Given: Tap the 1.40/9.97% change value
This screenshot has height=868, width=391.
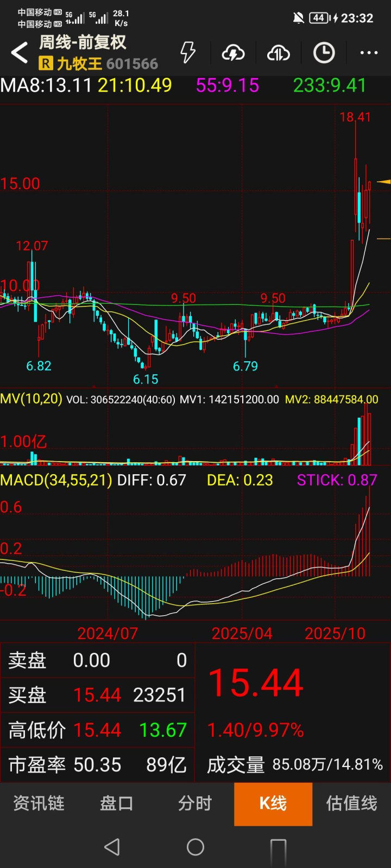Looking at the screenshot, I should (x=255, y=730).
